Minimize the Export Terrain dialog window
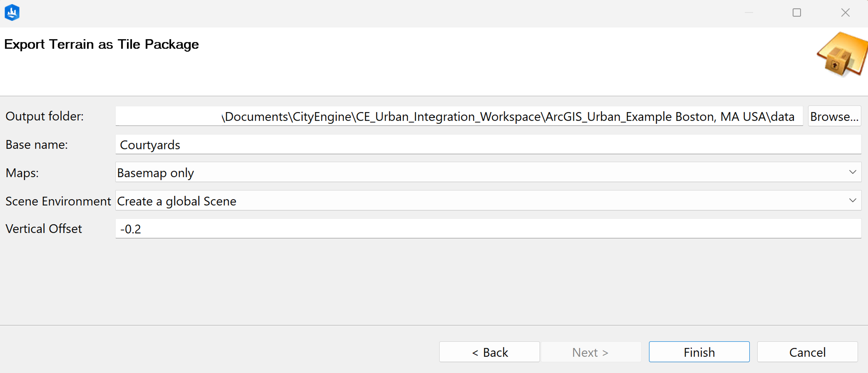This screenshot has width=868, height=373. point(749,12)
